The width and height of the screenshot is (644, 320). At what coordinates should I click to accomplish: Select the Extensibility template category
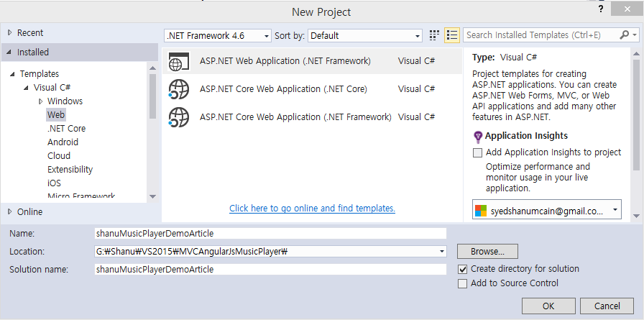(x=70, y=169)
